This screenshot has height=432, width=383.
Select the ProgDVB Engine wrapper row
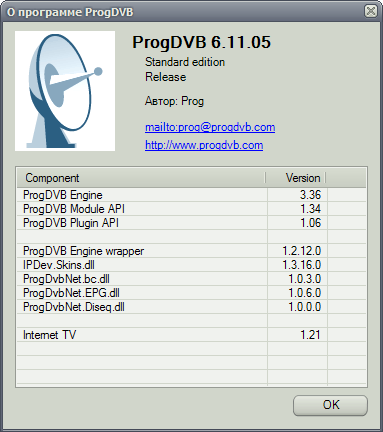(x=192, y=251)
